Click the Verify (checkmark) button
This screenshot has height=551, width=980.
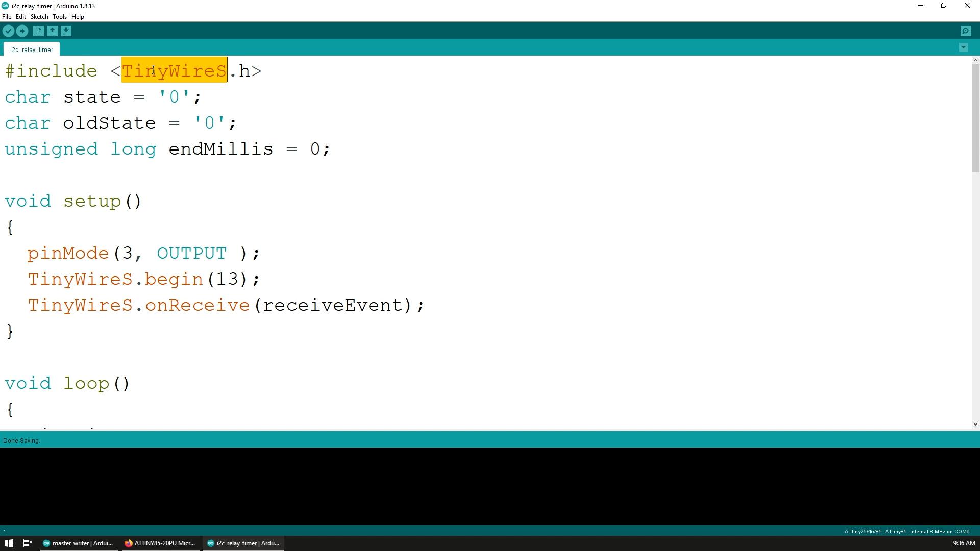(9, 30)
